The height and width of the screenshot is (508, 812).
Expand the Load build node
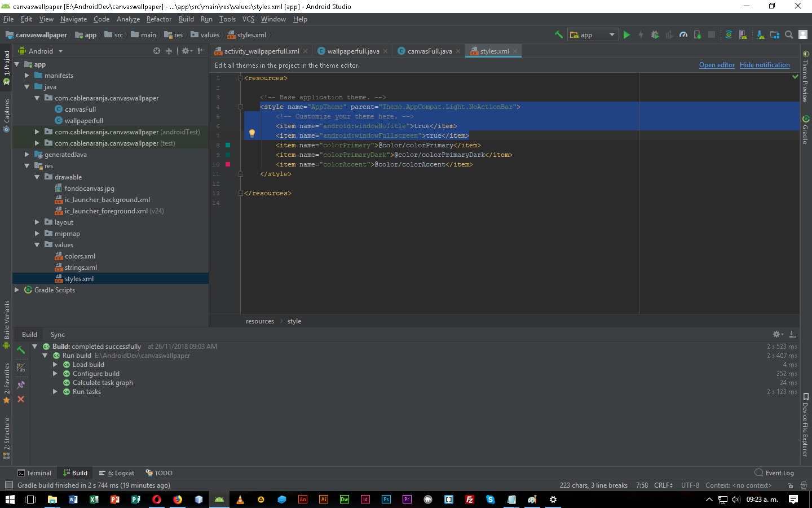coord(55,365)
